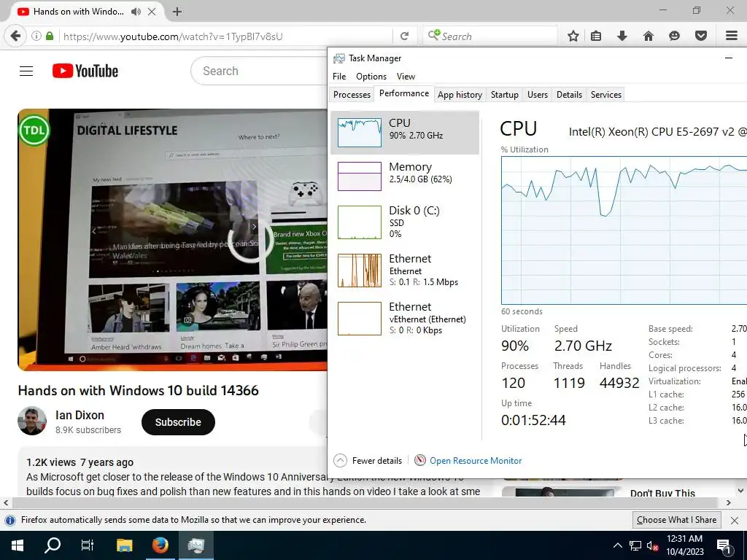Open the network tray icon
This screenshot has width=747, height=560.
(x=635, y=545)
